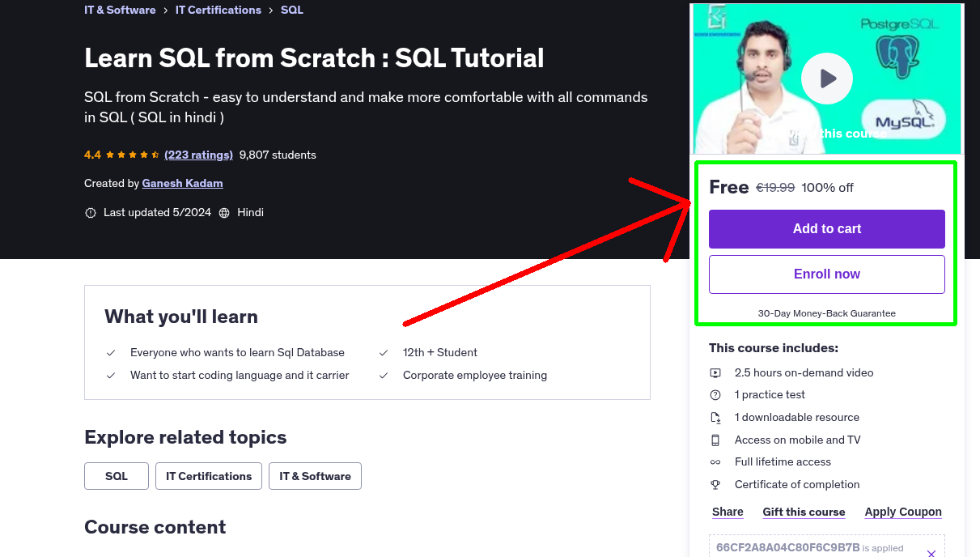This screenshot has height=557, width=980.
Task: Open instructor Ganesh Kadam's profile
Action: coord(182,183)
